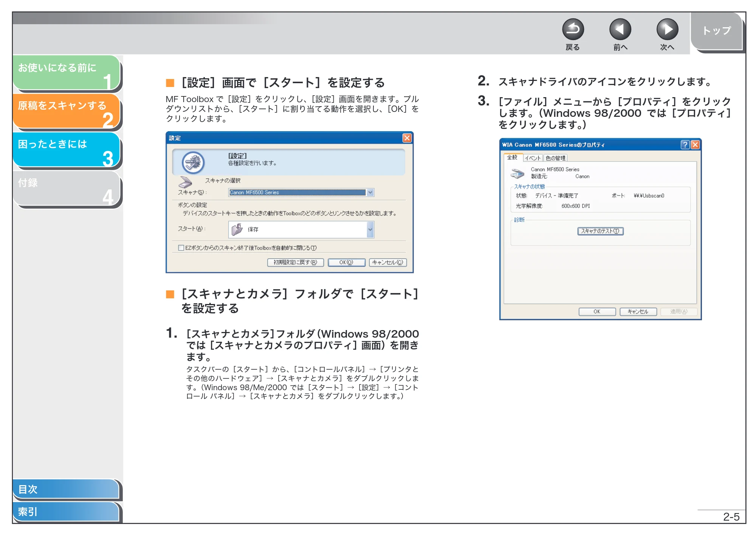Go to next page with 次へ icon
Image resolution: width=756 pixels, height=535 pixels.
(x=667, y=29)
